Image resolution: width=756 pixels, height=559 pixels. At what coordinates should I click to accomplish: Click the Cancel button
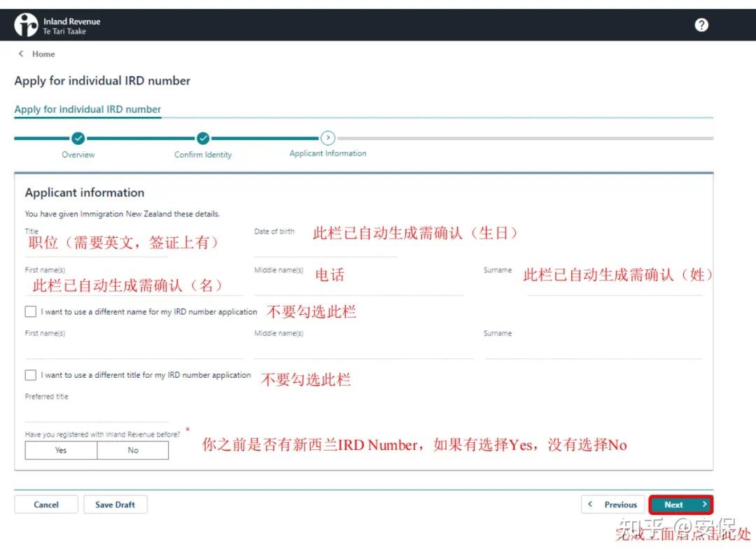click(45, 504)
